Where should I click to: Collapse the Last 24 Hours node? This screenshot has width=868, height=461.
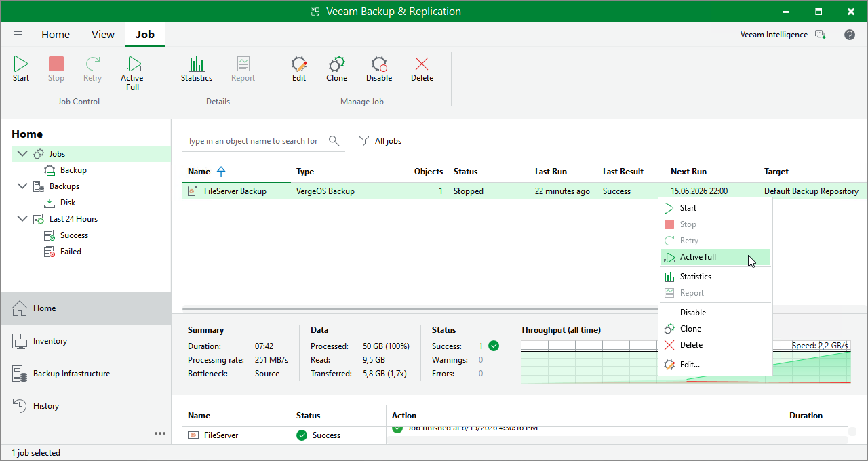[22, 219]
